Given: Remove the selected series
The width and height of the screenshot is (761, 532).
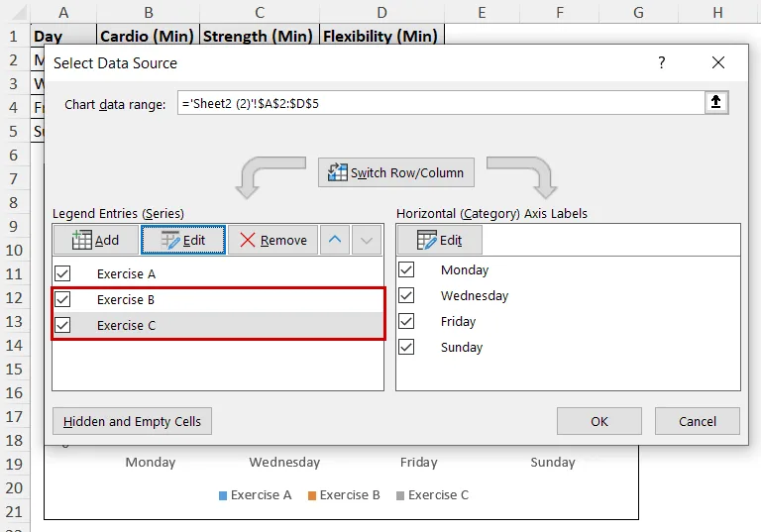Looking at the screenshot, I should pyautogui.click(x=272, y=240).
